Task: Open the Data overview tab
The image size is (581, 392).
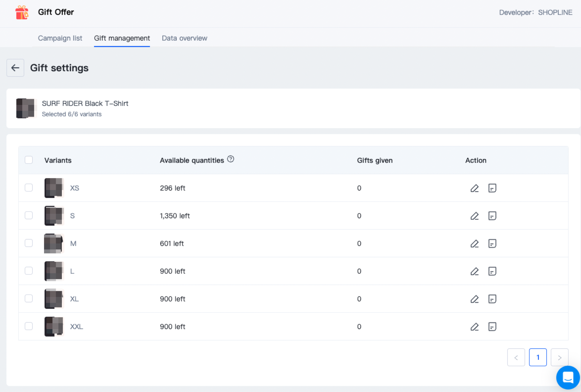Action: pyautogui.click(x=184, y=38)
